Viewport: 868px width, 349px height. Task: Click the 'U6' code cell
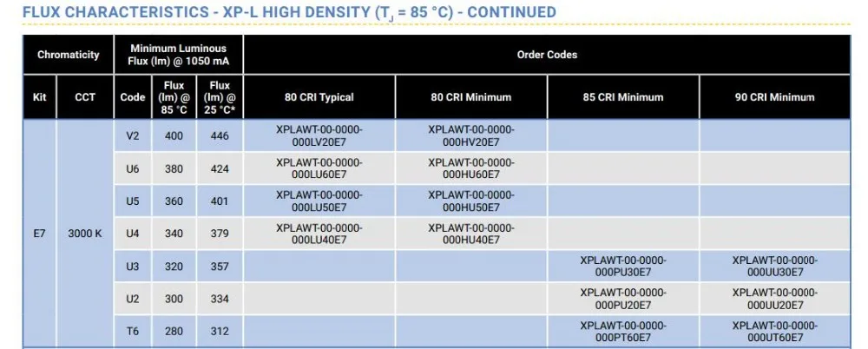click(x=133, y=168)
